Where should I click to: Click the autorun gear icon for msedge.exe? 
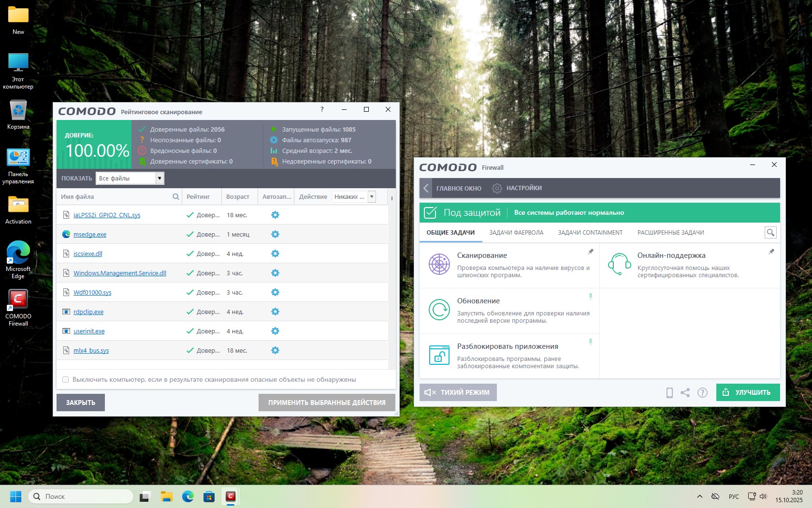pos(275,234)
